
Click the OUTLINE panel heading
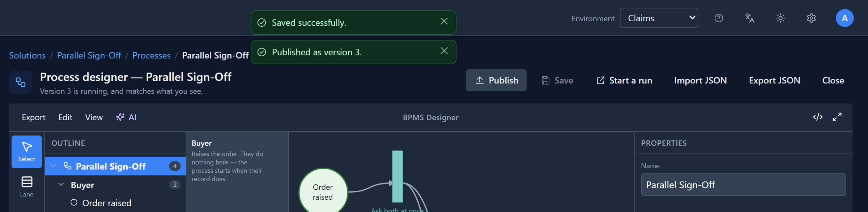(x=68, y=143)
